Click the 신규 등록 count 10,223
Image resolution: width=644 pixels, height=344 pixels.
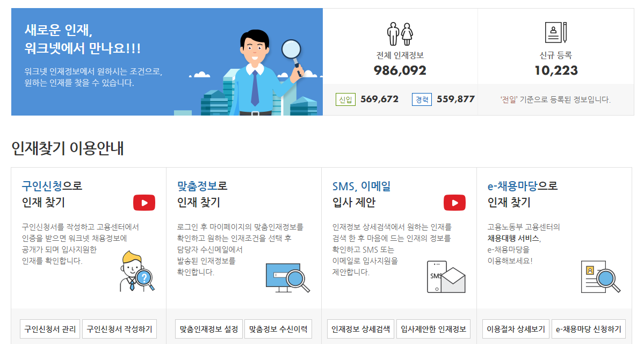(x=556, y=71)
